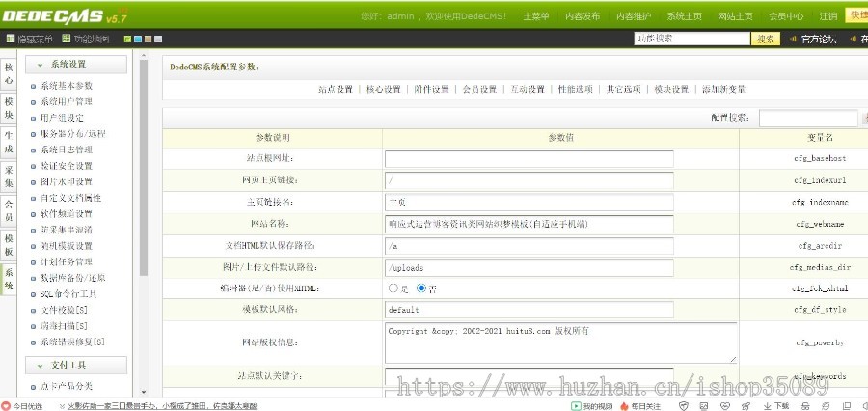This screenshot has width=868, height=411.
Task: Click the security shield status bar icon
Action: (683, 406)
